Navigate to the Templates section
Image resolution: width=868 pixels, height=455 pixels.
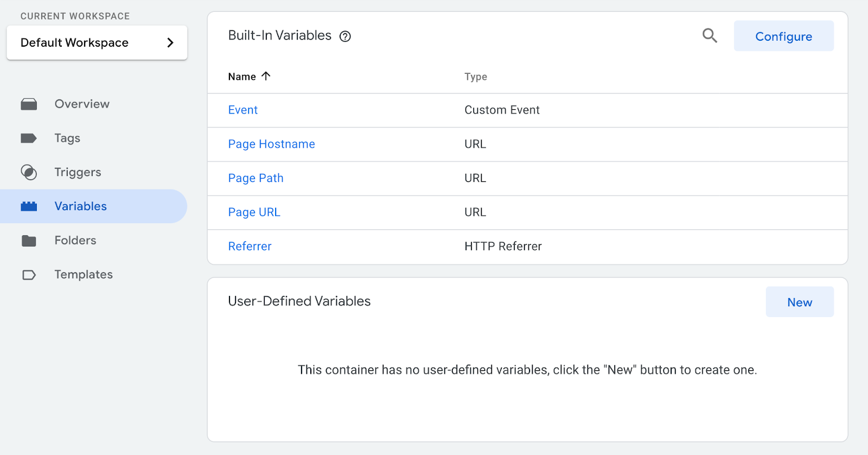[84, 275]
